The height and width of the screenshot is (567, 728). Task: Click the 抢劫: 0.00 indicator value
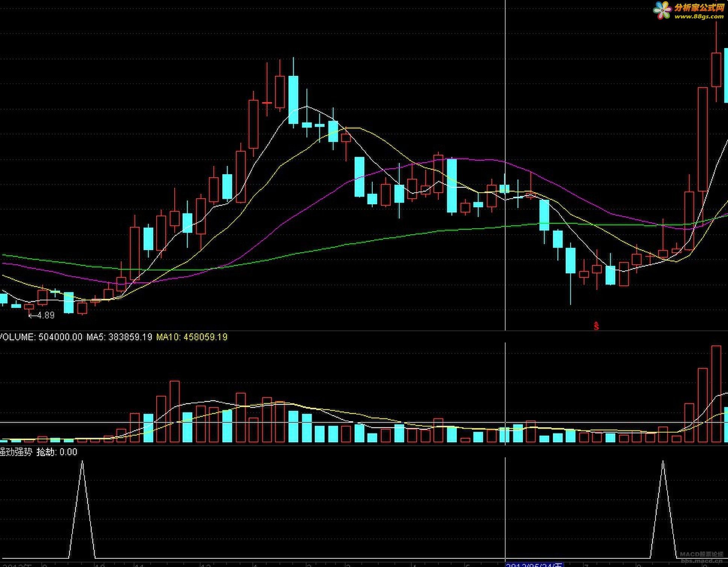pos(57,452)
